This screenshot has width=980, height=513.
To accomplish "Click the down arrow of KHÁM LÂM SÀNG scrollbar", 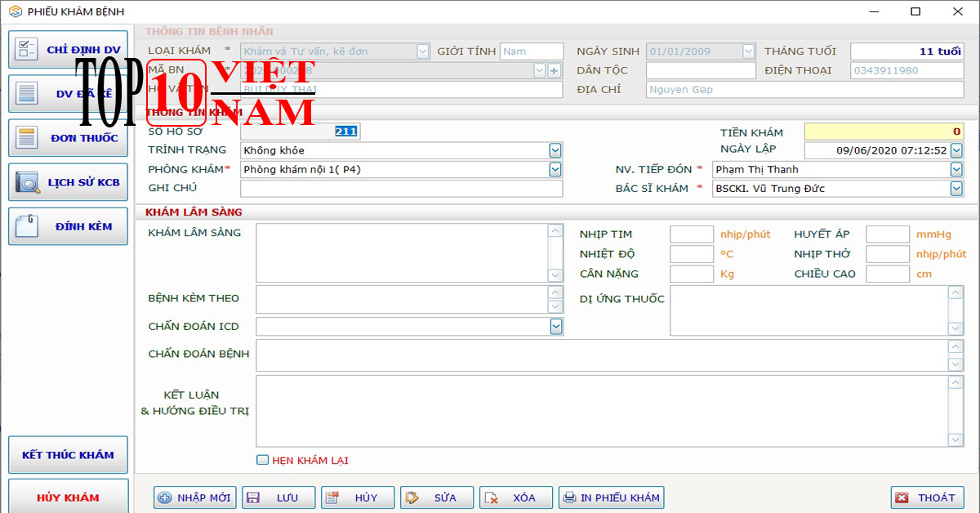I will [555, 275].
